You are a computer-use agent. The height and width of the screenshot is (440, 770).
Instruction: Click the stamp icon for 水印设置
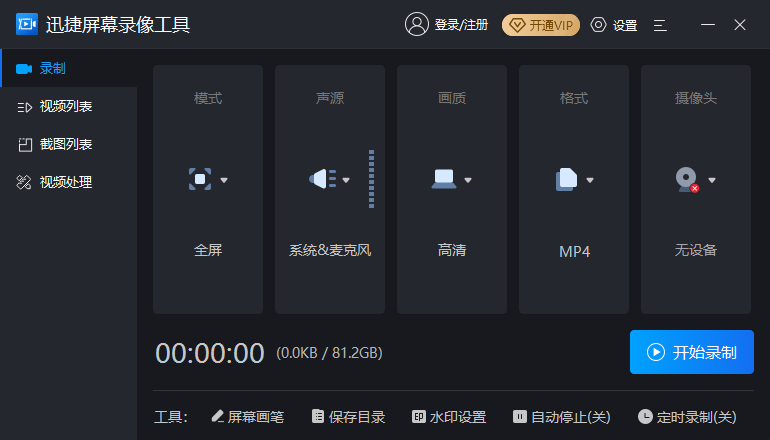pos(418,417)
